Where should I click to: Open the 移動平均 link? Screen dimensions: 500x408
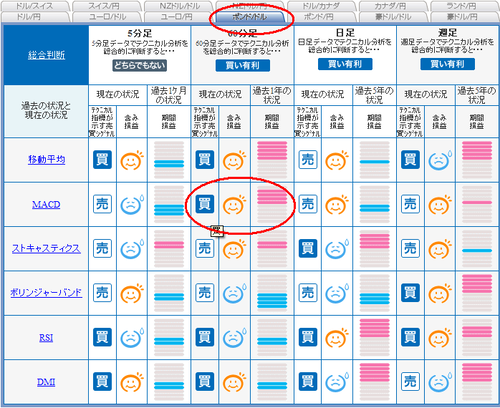click(x=46, y=160)
